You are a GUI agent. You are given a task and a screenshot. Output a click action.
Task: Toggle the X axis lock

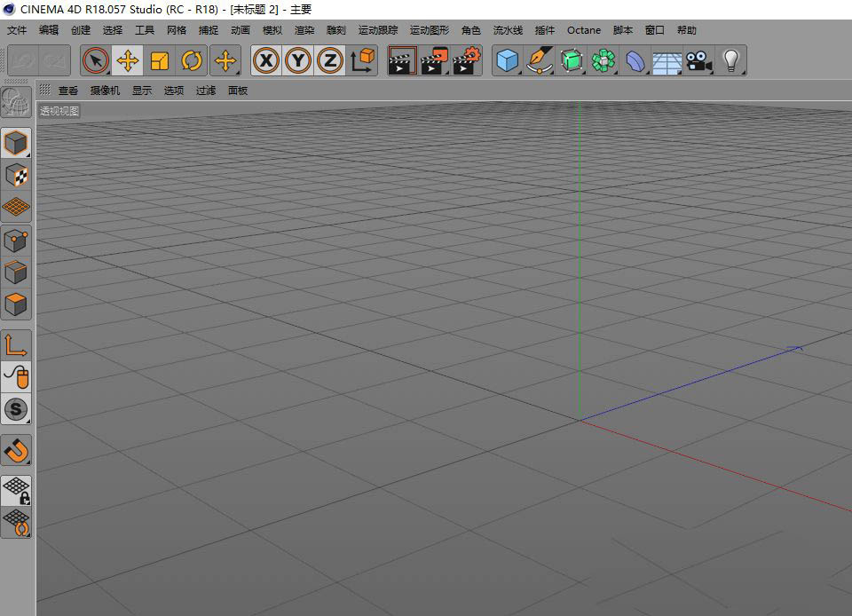[x=266, y=61]
